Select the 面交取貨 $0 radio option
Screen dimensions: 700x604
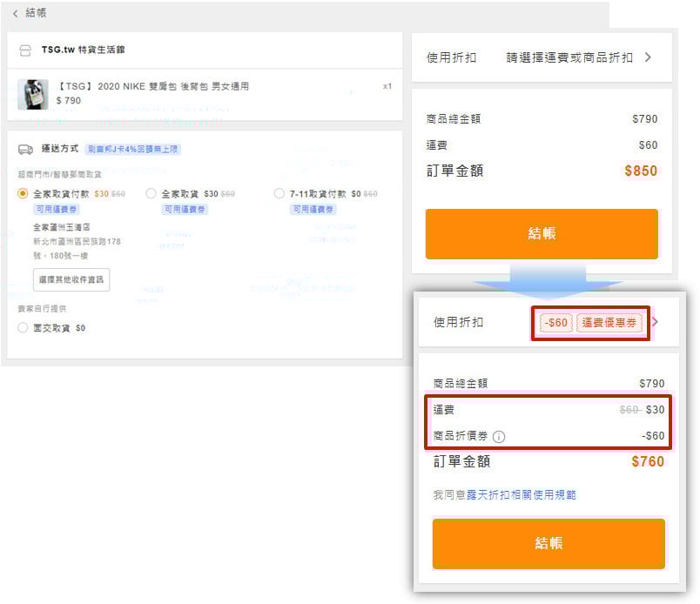[x=24, y=328]
